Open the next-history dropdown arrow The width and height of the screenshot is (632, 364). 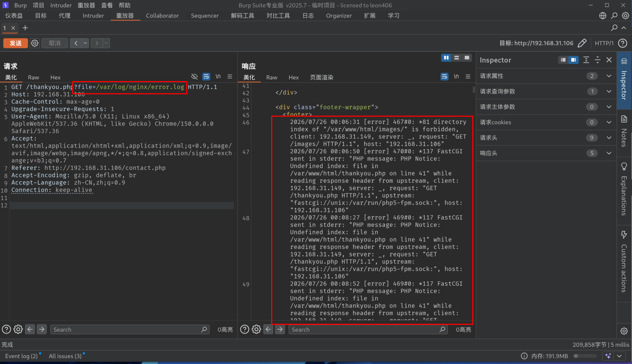[x=106, y=43]
